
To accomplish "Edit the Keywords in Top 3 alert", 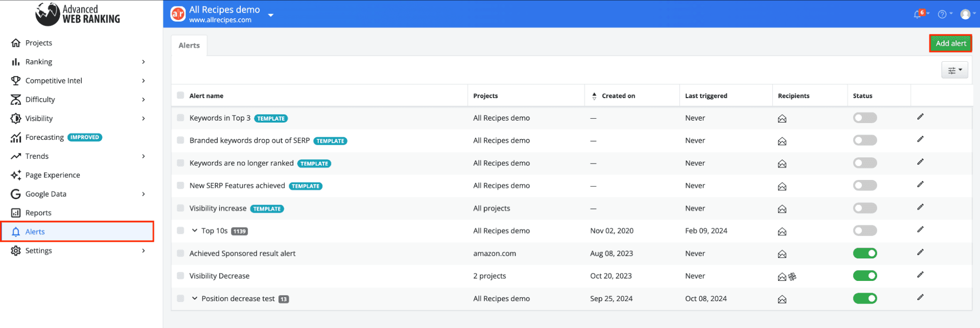I will click(x=920, y=117).
